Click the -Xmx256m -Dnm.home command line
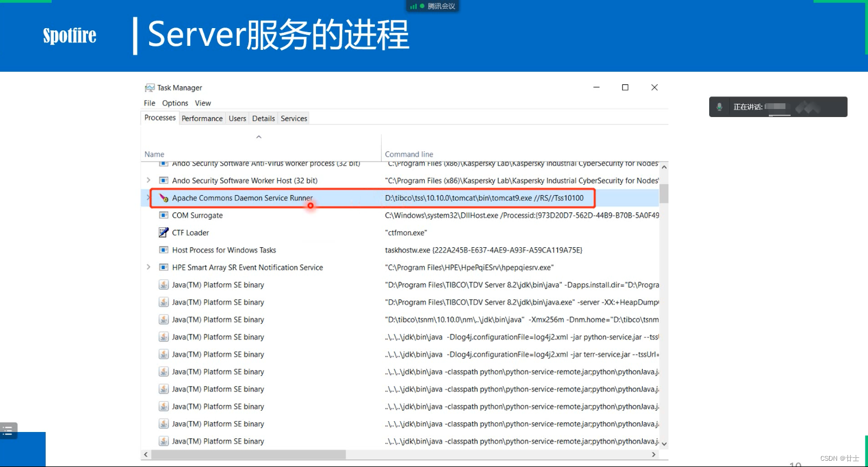 point(522,320)
